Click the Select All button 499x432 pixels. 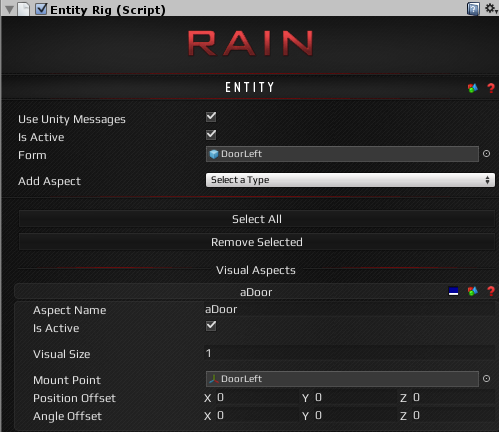click(257, 219)
